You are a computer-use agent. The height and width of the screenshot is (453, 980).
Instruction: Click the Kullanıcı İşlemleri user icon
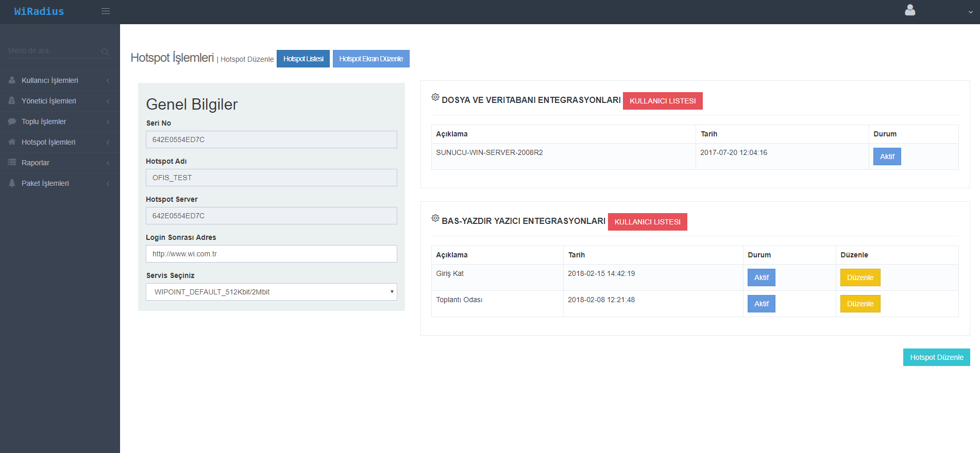(12, 80)
